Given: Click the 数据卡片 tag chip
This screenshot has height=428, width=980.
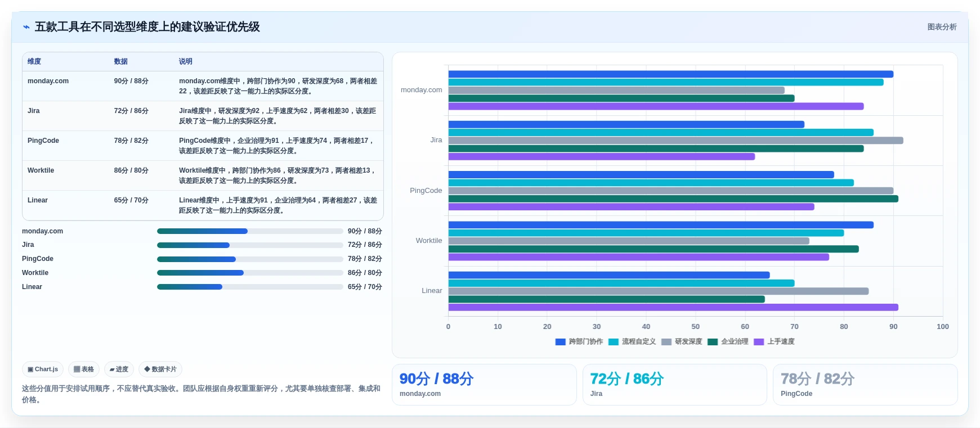Looking at the screenshot, I should pyautogui.click(x=160, y=370).
